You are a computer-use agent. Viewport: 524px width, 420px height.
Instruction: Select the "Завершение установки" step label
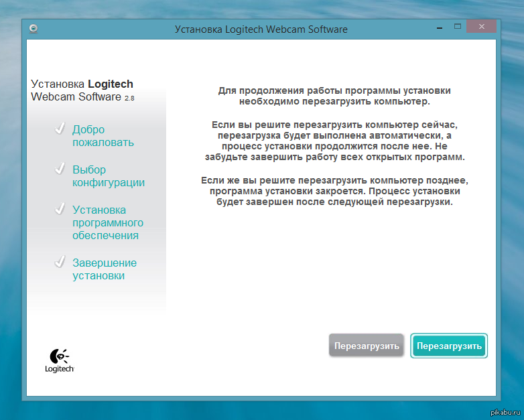click(x=104, y=269)
